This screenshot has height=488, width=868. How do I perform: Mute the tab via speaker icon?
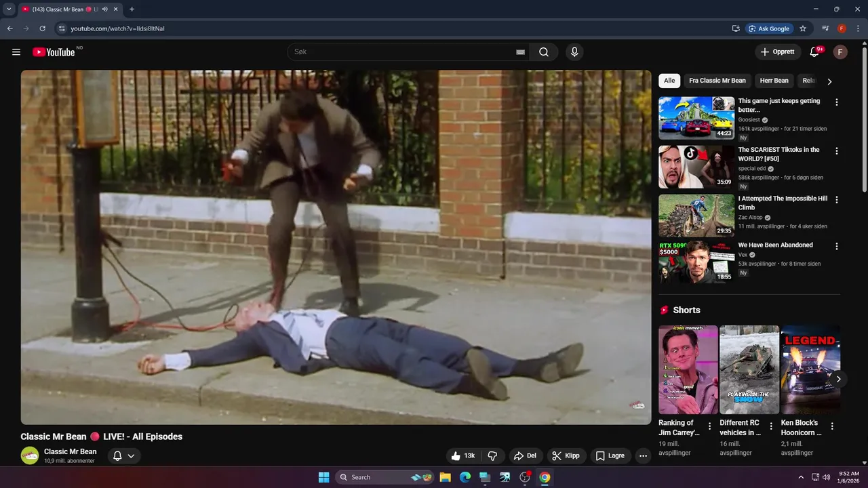click(105, 9)
